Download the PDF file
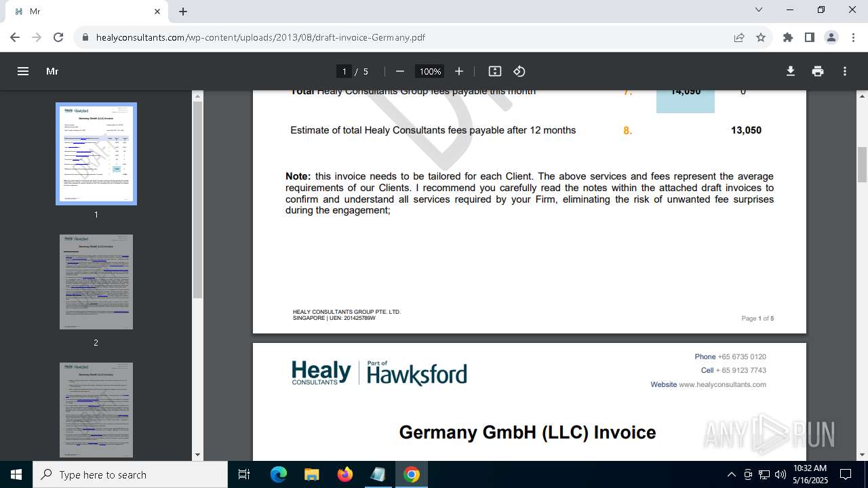868x488 pixels. coord(791,71)
